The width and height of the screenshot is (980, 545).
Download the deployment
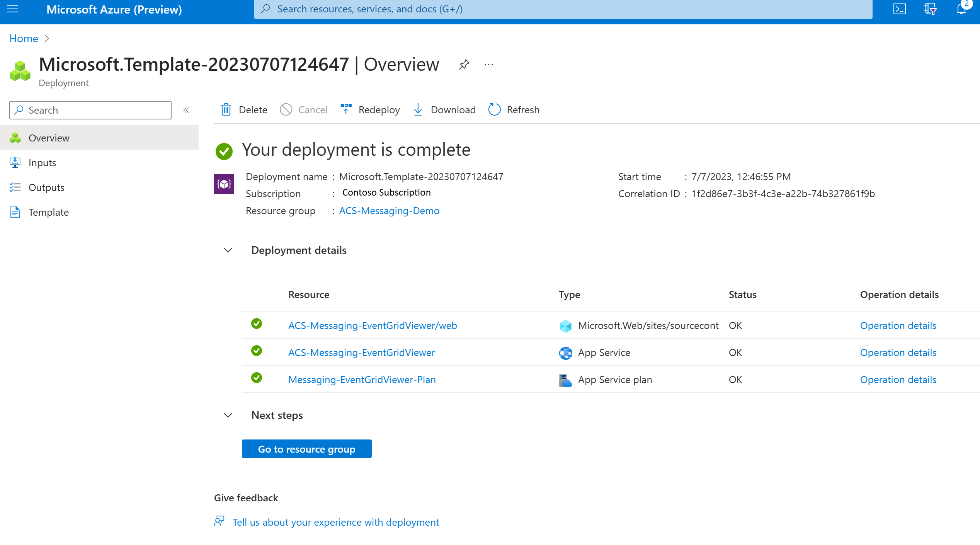[444, 110]
